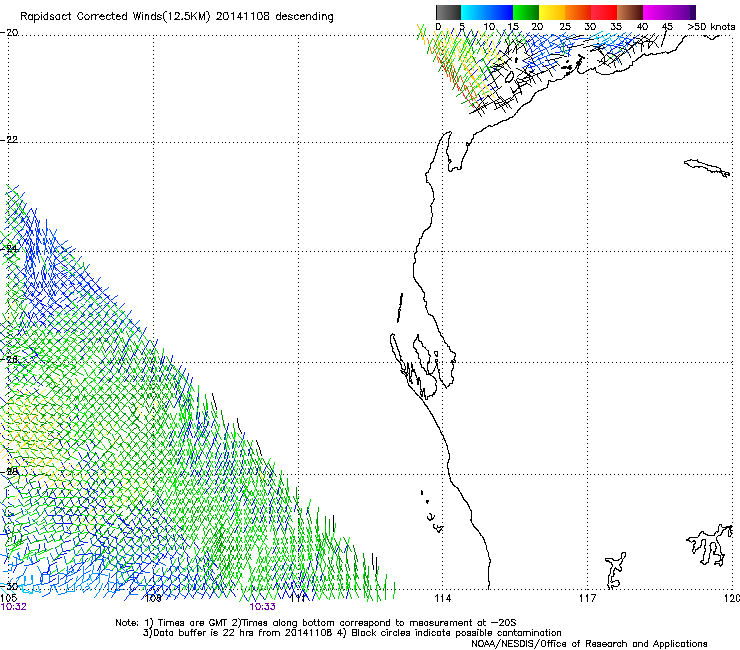Click the '10:33' purple time stamp

click(x=262, y=607)
